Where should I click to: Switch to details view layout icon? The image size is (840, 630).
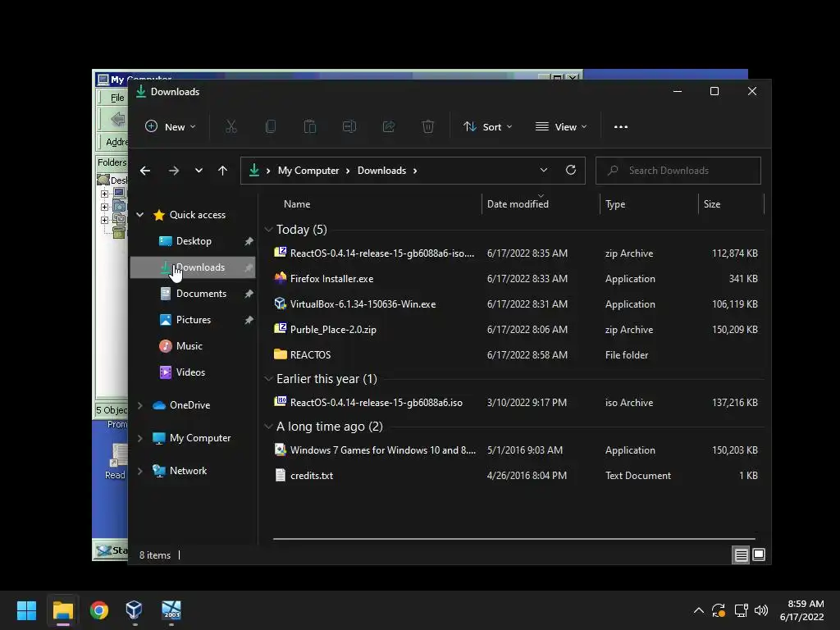(x=741, y=555)
